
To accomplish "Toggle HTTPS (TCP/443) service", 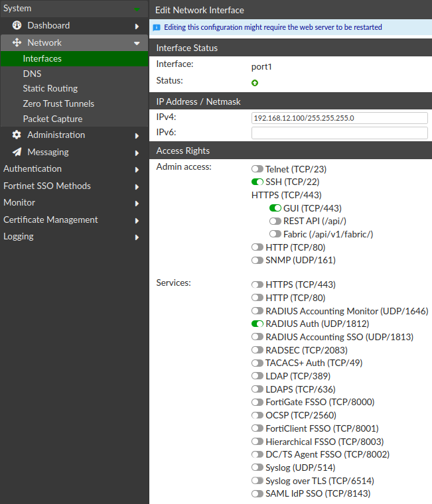I will [257, 284].
